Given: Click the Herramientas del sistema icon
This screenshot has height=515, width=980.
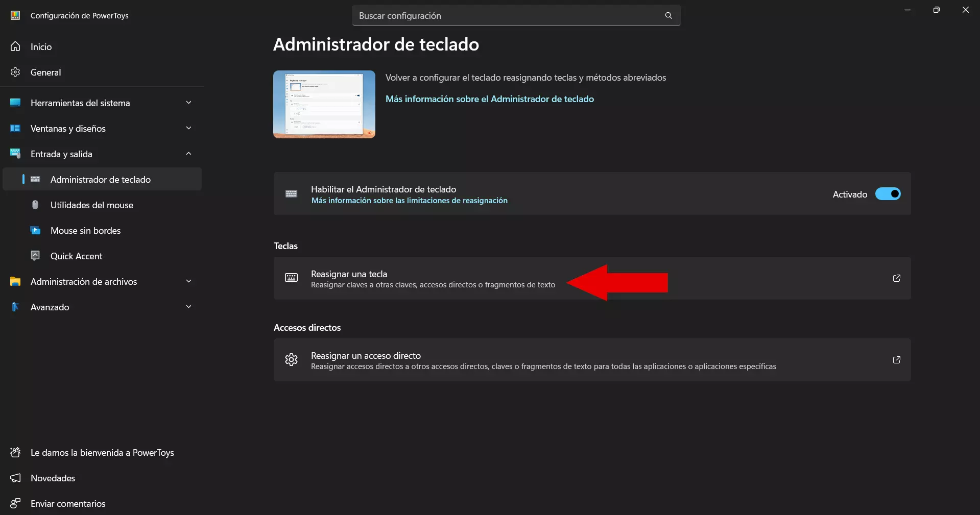Looking at the screenshot, I should (16, 103).
